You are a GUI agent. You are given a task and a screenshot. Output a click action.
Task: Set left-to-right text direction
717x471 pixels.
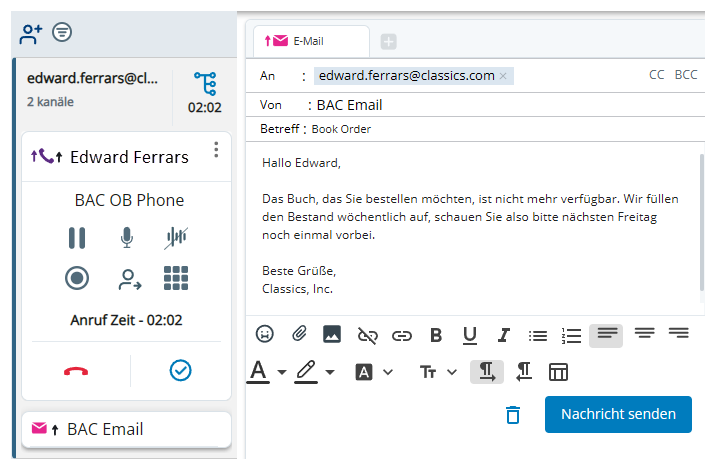487,372
